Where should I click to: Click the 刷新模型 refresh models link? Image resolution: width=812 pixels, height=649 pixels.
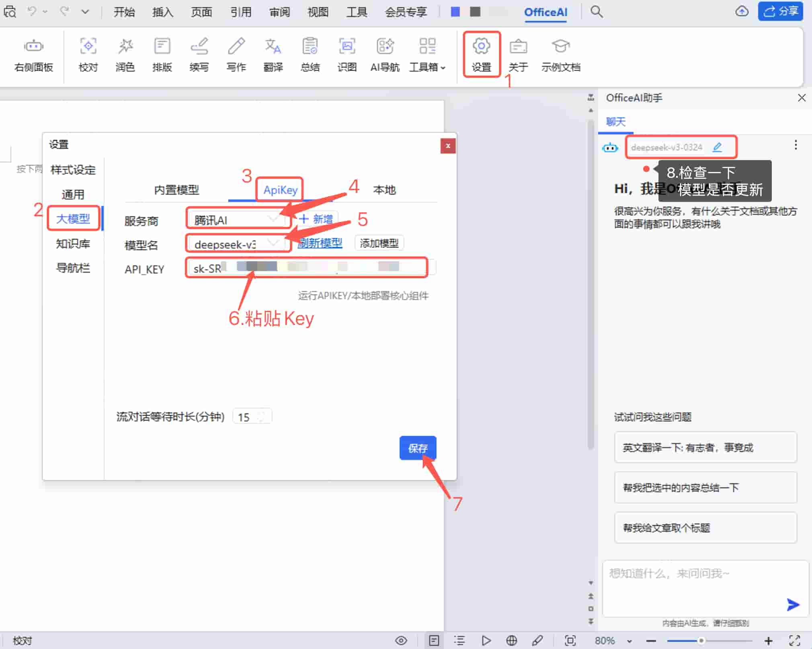click(319, 243)
